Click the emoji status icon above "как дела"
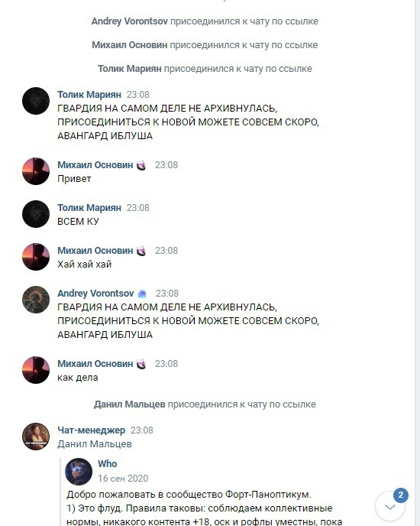Image resolution: width=420 pixels, height=526 pixels. coord(141,364)
